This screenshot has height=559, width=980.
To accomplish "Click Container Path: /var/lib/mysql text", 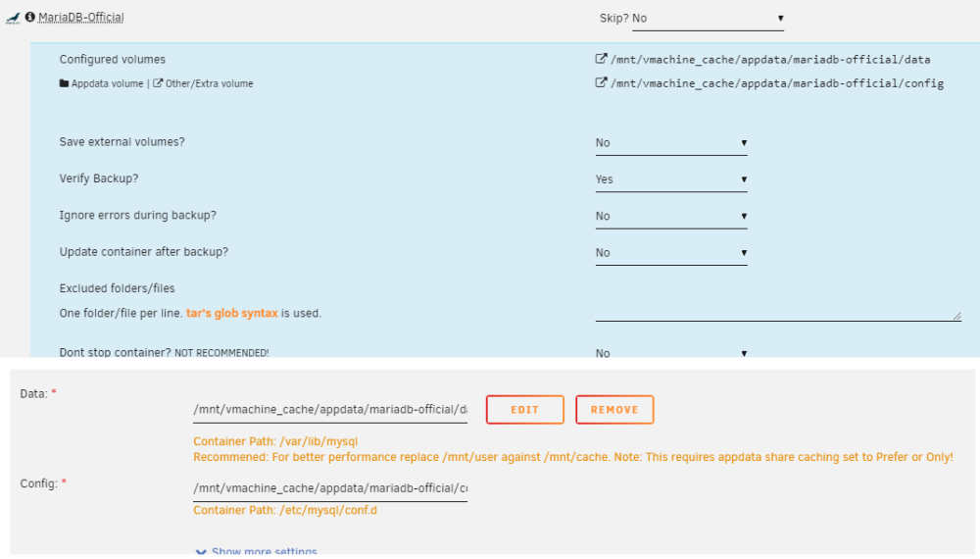I will (x=275, y=441).
